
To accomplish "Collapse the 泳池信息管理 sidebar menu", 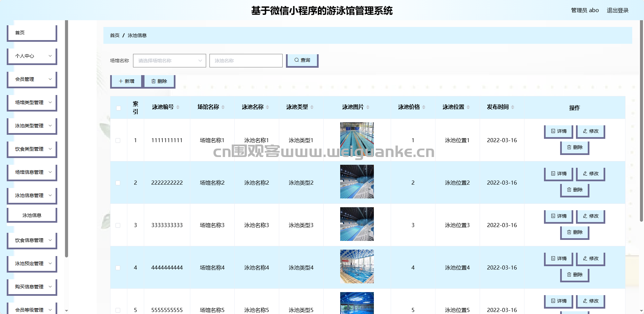I will pyautogui.click(x=32, y=196).
